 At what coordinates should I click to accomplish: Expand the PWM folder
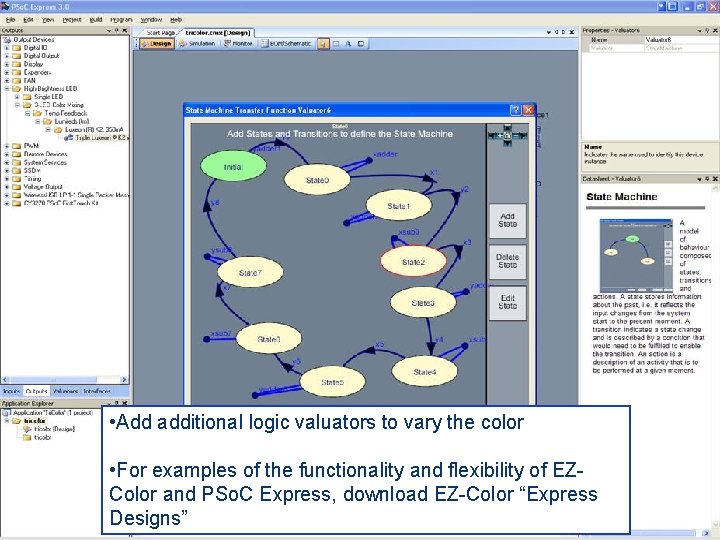tap(7, 146)
